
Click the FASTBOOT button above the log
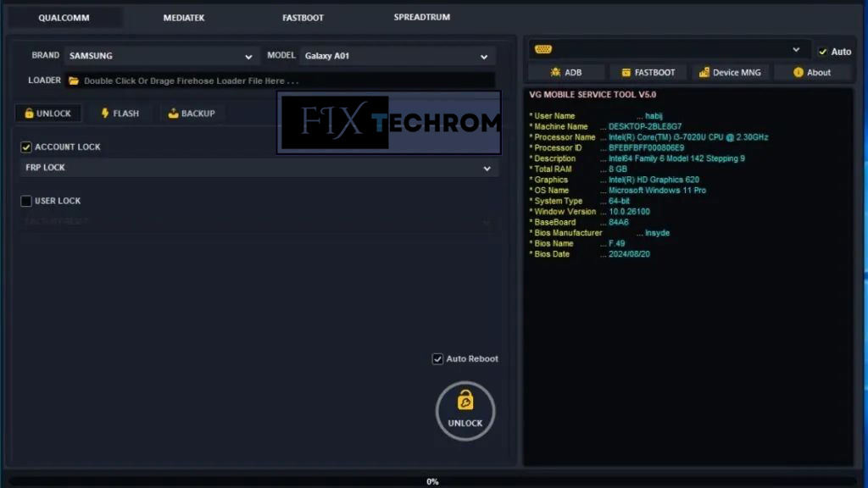click(x=648, y=73)
